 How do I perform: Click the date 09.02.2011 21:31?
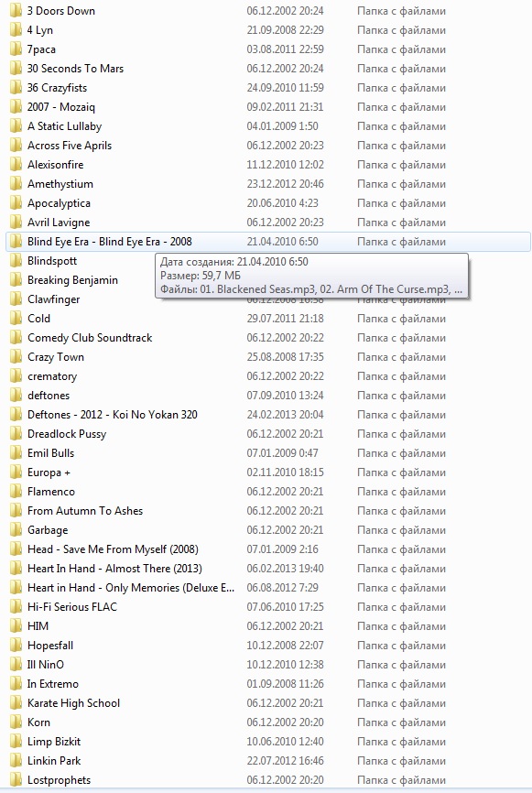[x=285, y=107]
